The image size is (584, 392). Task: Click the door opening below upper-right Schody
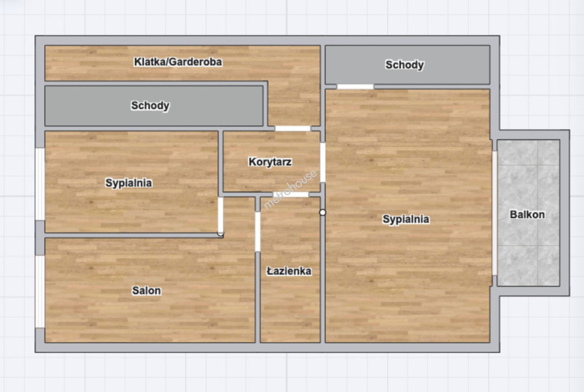(x=355, y=87)
